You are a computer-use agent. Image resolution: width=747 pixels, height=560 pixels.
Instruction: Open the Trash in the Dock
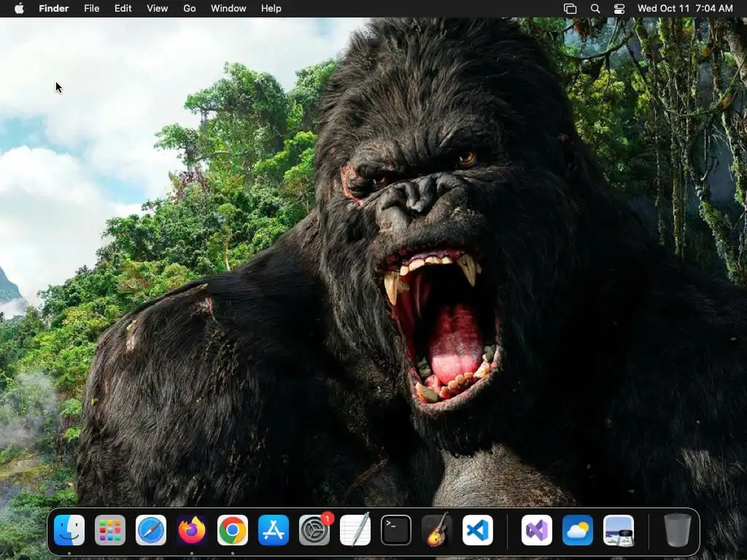point(678,530)
